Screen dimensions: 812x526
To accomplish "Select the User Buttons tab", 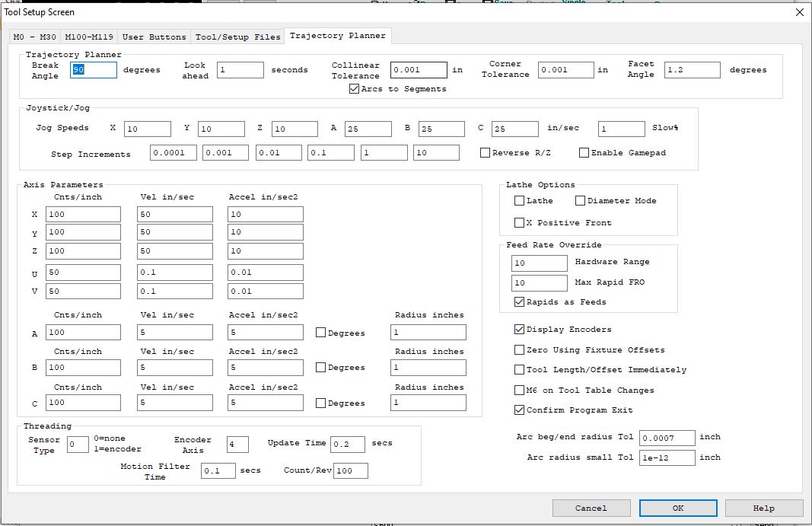I will pyautogui.click(x=154, y=37).
